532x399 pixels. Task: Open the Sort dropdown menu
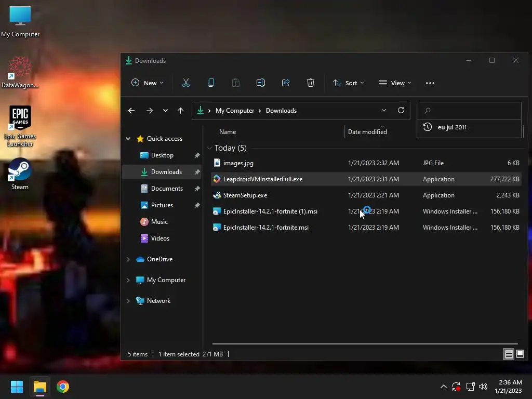[x=348, y=83]
